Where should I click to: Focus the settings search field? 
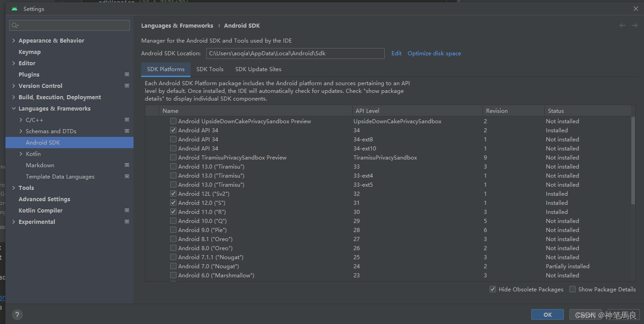point(69,25)
